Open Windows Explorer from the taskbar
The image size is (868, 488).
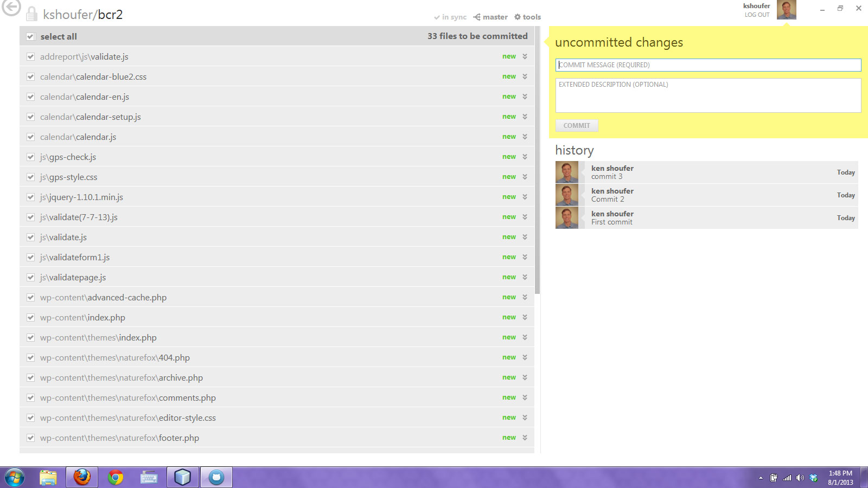[48, 477]
